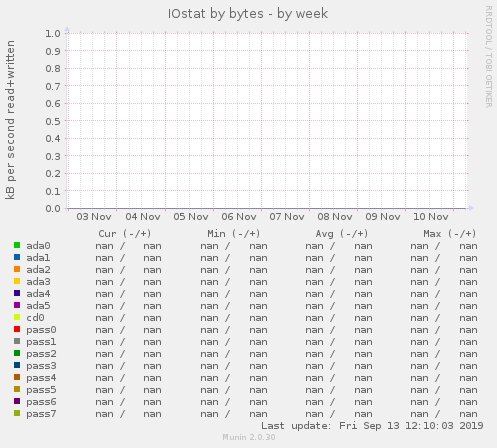
Task: Click the '10 Nov' x-axis label
Action: tap(431, 217)
